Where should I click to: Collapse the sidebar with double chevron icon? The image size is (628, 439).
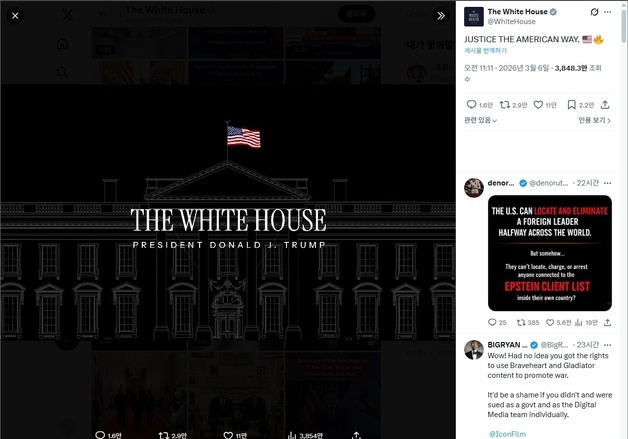tap(441, 16)
